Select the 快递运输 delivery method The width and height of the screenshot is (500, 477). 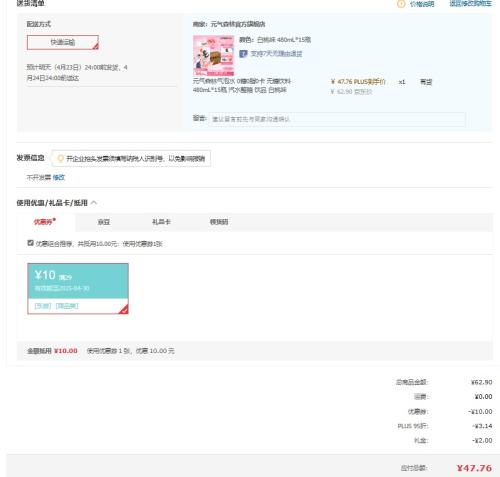click(x=63, y=42)
